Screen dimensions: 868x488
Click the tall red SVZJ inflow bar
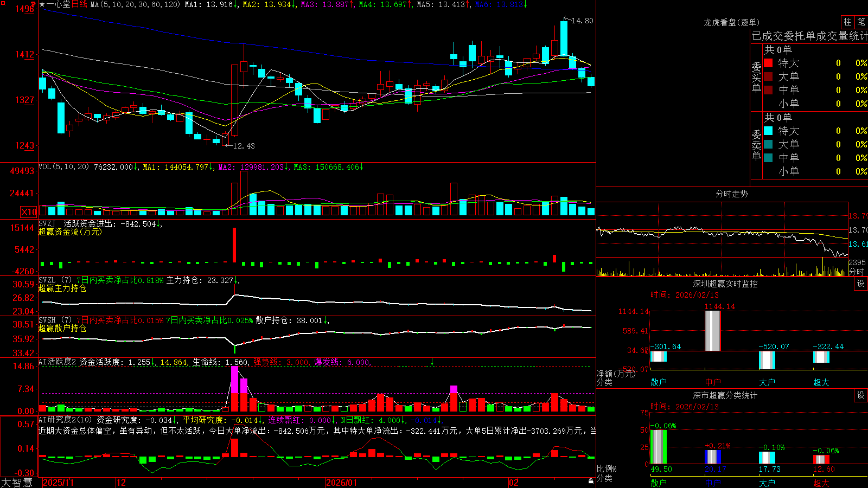[234, 245]
